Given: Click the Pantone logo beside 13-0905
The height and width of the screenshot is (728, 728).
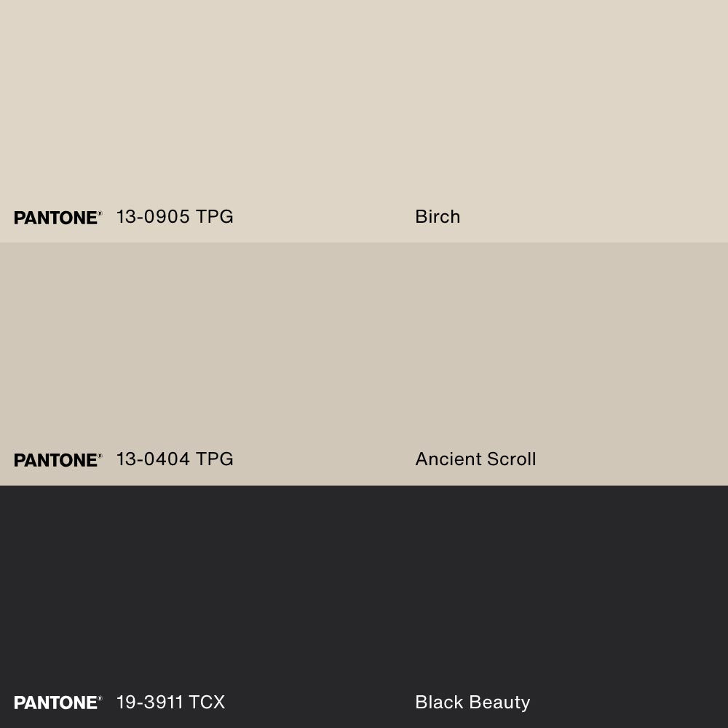Looking at the screenshot, I should 55,218.
